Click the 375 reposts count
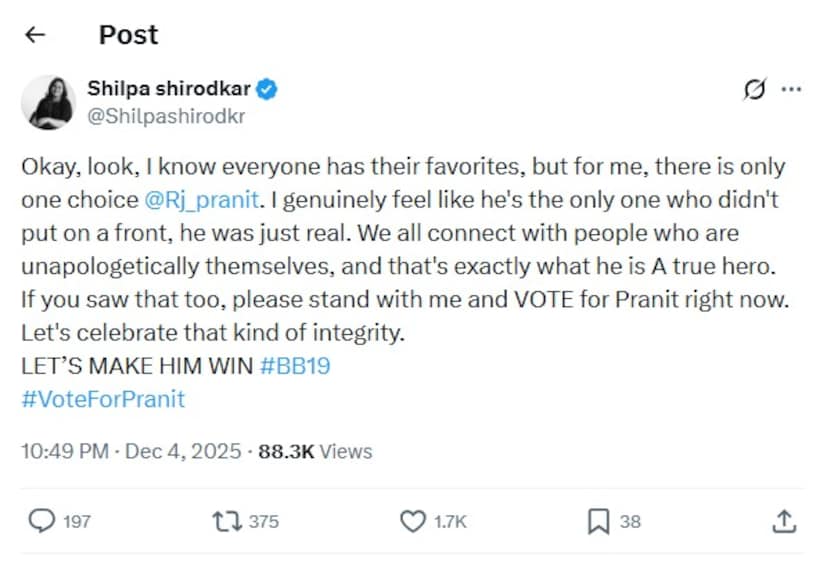 point(265,521)
